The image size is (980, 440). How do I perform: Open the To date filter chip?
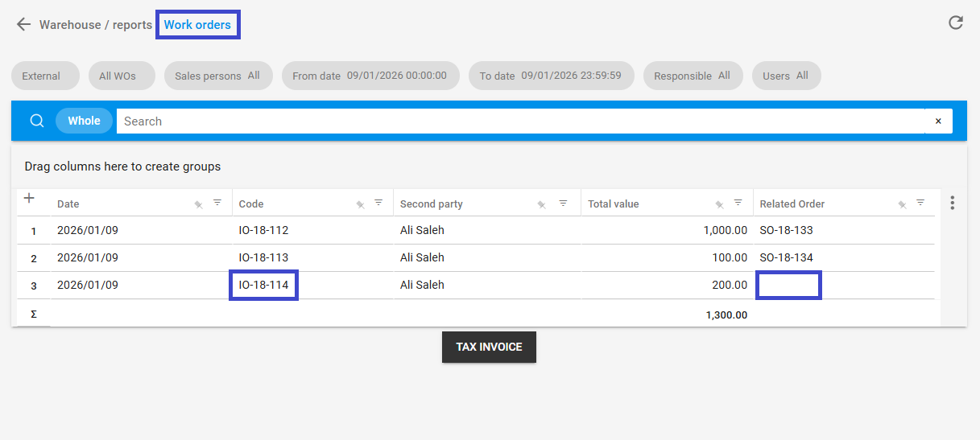click(552, 76)
